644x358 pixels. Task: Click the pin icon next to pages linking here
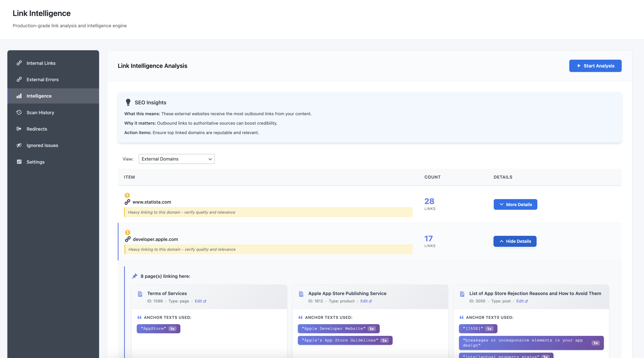pos(135,276)
